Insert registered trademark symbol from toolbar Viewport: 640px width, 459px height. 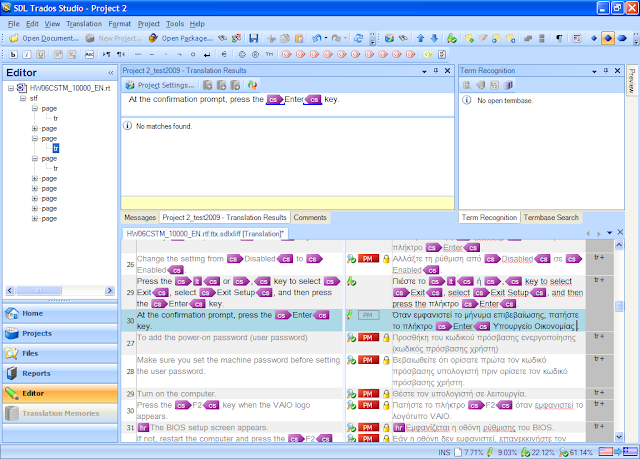coord(256,54)
